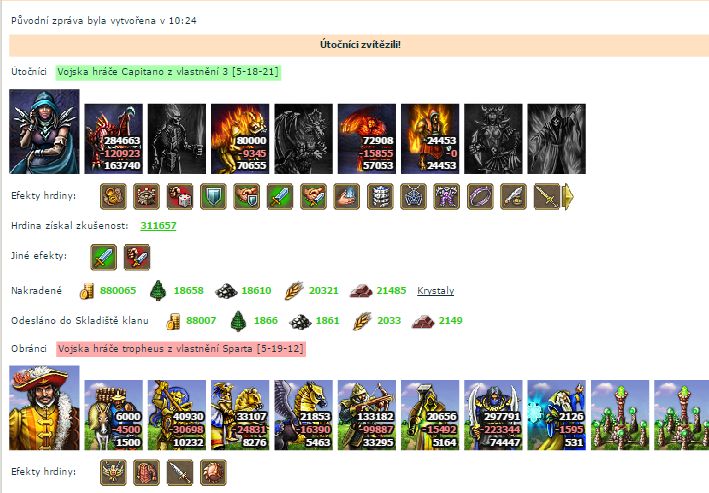Open attacker army Capitano link

168,71
